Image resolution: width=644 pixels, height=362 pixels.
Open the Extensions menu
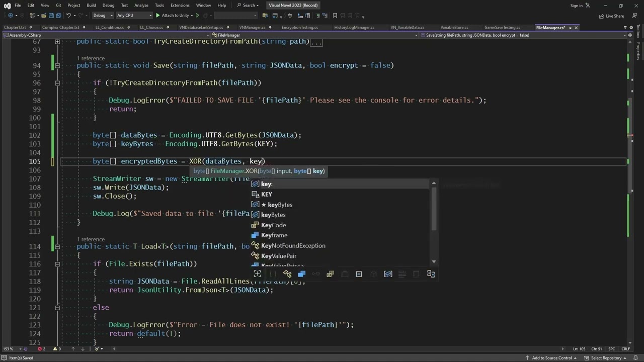pyautogui.click(x=180, y=6)
